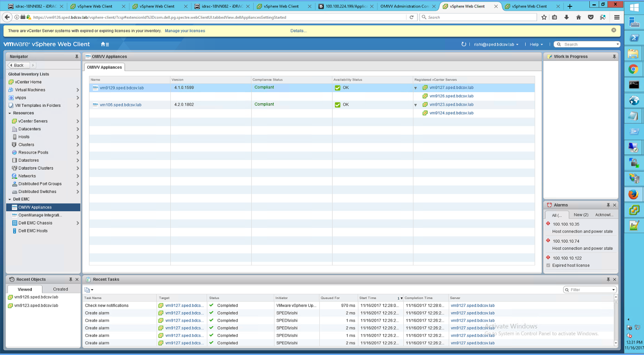Go to browser home page icon
Screen dimensions: 644x355
point(579,17)
